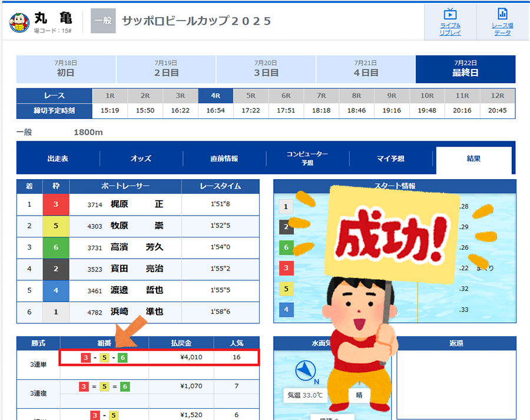
Task: Click race time 1'51"8
Action: pyautogui.click(x=220, y=204)
